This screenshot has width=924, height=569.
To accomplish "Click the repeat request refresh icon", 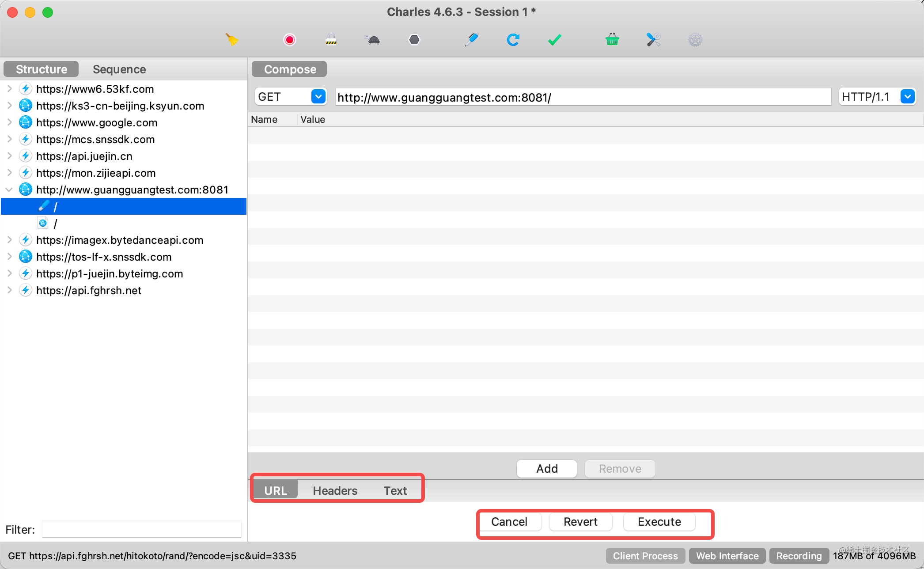I will [x=513, y=40].
